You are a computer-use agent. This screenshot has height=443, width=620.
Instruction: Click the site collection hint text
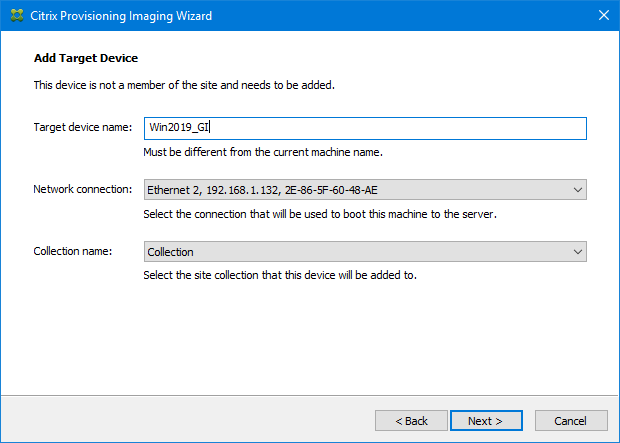(280, 275)
